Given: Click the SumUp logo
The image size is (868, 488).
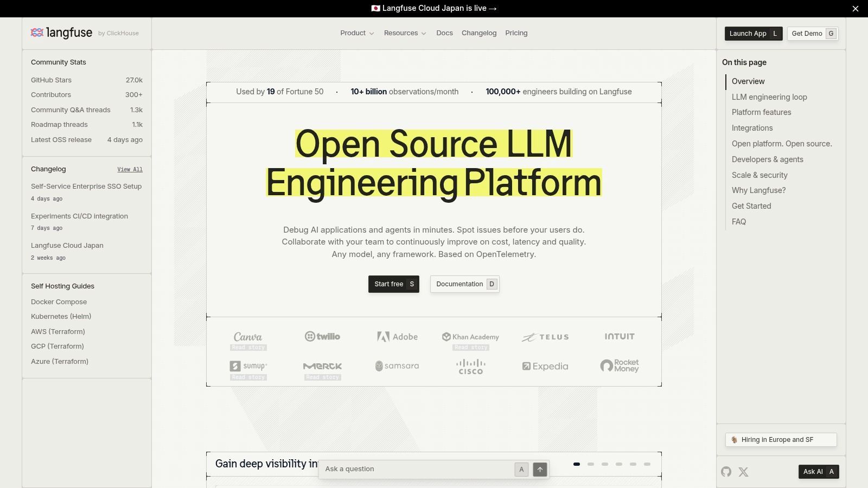Looking at the screenshot, I should 248,366.
